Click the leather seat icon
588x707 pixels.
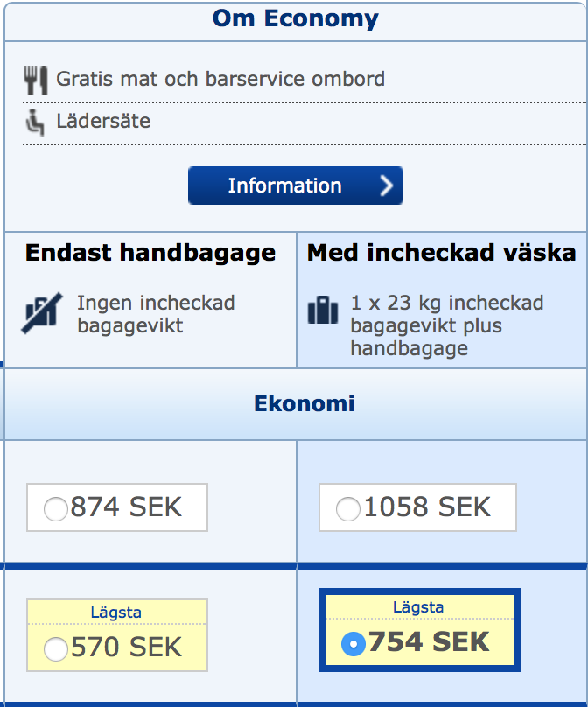tap(35, 122)
